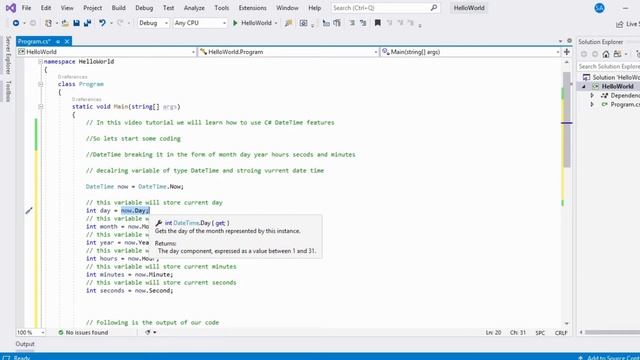Open the Edit menu
640x360 pixels.
tap(46, 8)
